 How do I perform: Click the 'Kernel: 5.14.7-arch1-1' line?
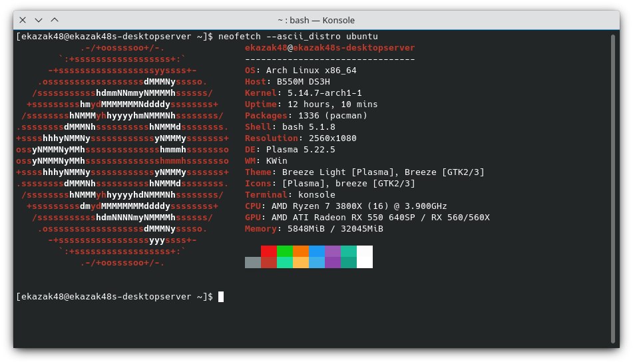[303, 92]
